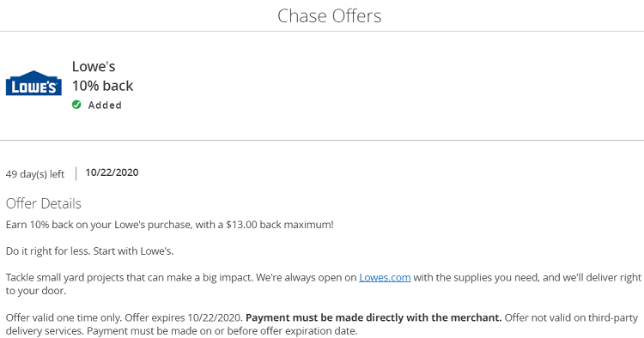
Task: Click the Offer Details heading
Action: (44, 203)
